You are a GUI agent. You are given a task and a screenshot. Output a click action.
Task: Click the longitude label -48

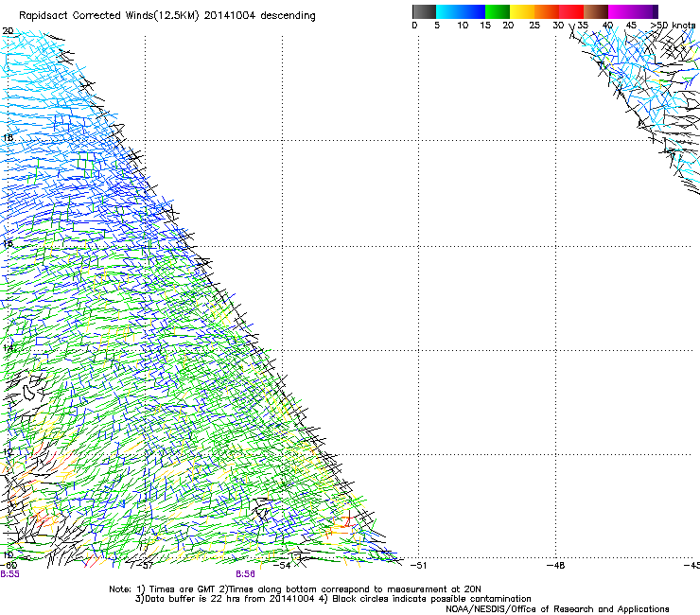click(x=556, y=566)
